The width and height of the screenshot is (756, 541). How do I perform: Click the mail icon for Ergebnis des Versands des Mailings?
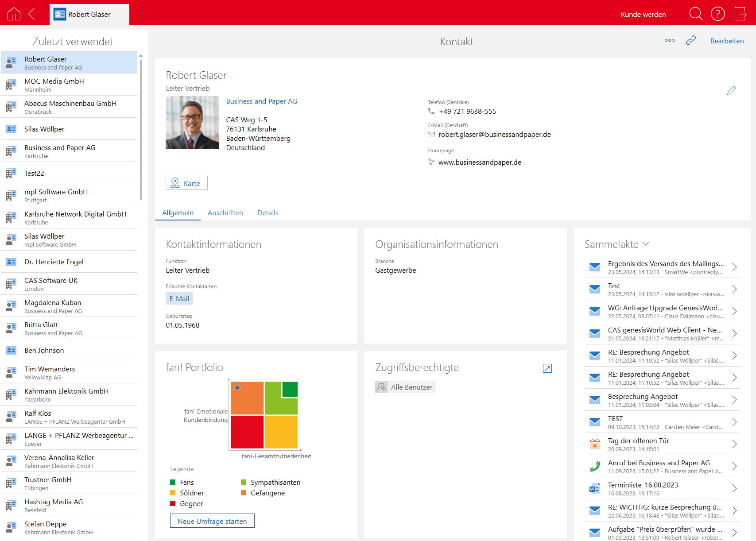pos(595,267)
